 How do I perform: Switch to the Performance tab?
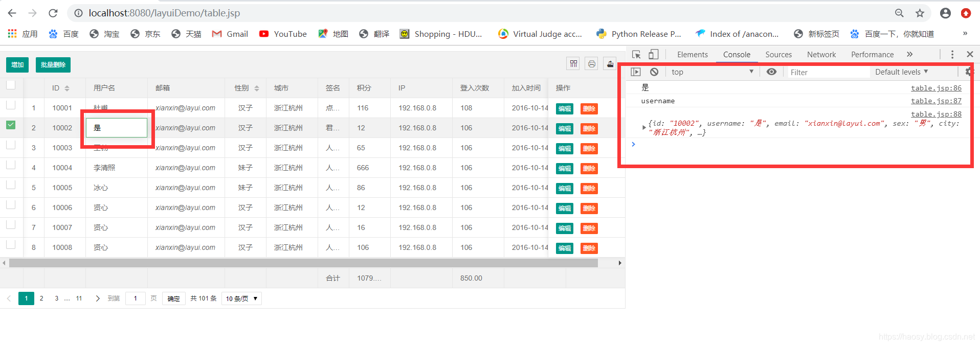pyautogui.click(x=872, y=55)
